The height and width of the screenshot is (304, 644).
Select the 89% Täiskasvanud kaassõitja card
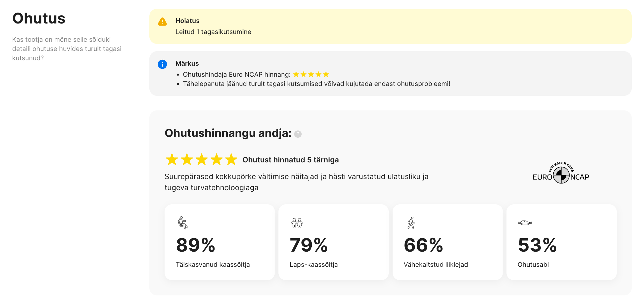219,242
